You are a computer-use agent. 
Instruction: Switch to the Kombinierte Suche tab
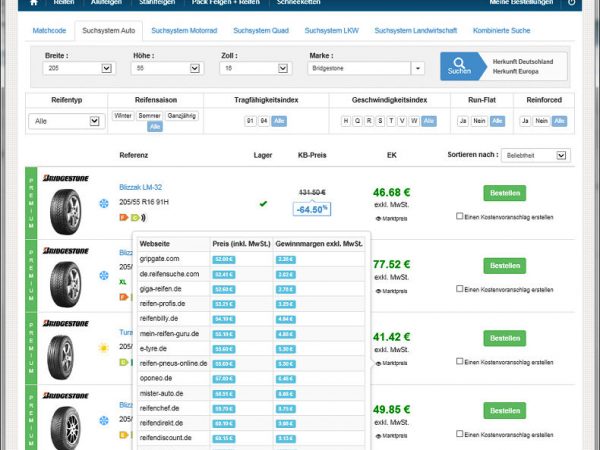[x=502, y=31]
